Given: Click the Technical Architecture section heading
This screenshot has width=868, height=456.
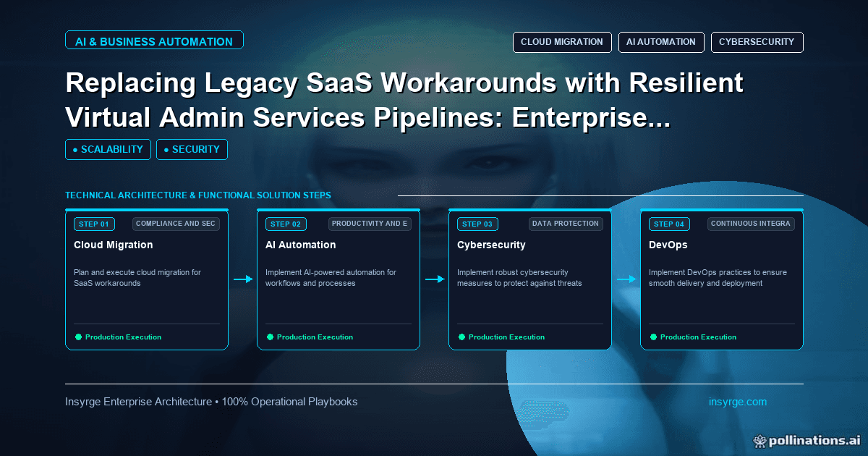Looking at the screenshot, I should pos(198,195).
